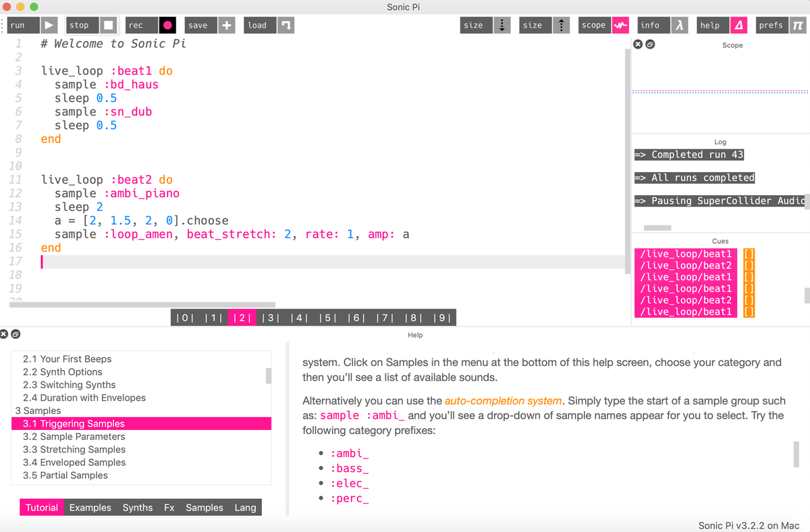Viewport: 810px width, 532px height.
Task: Open the Fx help tab
Action: tap(169, 508)
